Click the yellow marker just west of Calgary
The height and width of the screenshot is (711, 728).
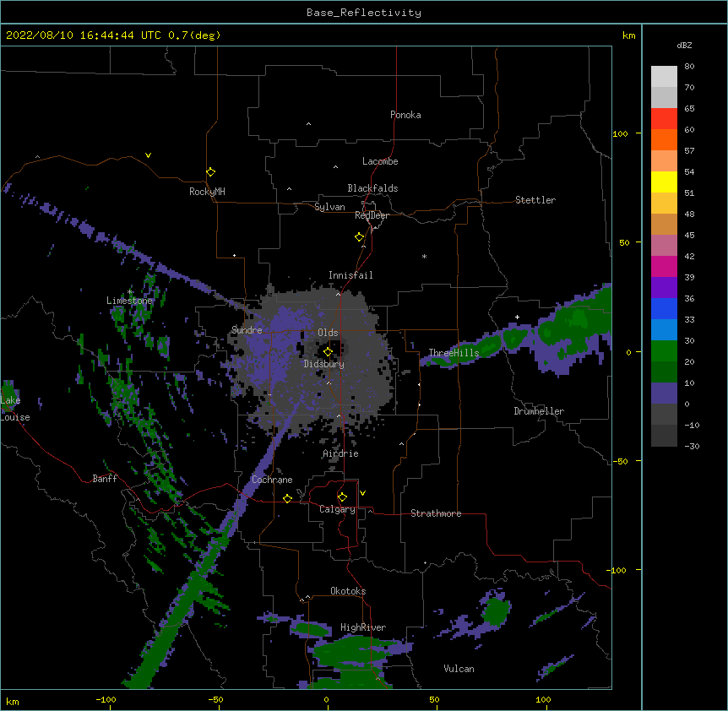[x=287, y=498]
